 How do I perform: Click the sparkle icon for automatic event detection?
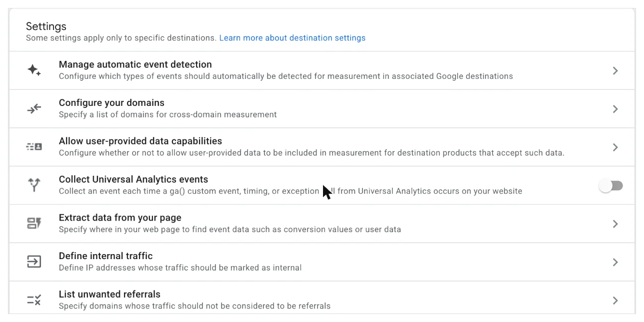click(34, 70)
